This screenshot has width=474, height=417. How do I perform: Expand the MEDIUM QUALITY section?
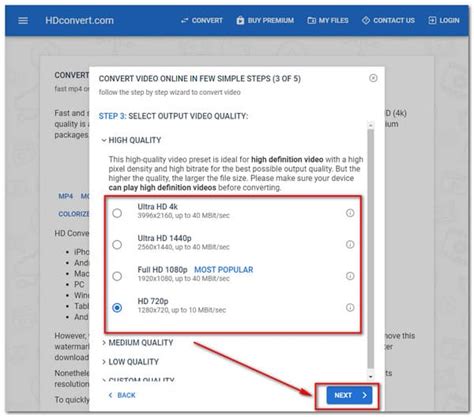[137, 343]
